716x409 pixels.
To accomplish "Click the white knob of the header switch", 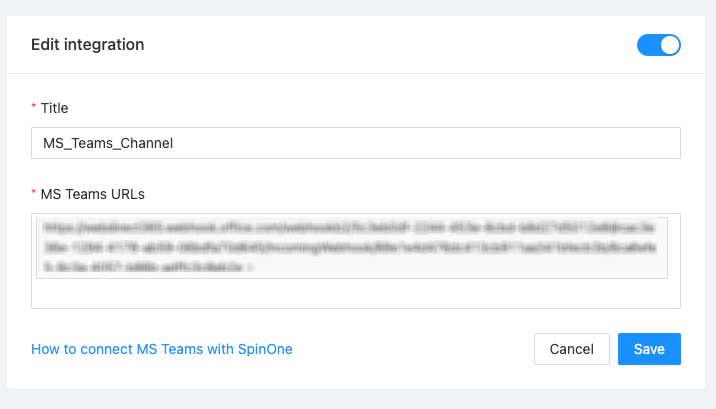I will point(670,45).
